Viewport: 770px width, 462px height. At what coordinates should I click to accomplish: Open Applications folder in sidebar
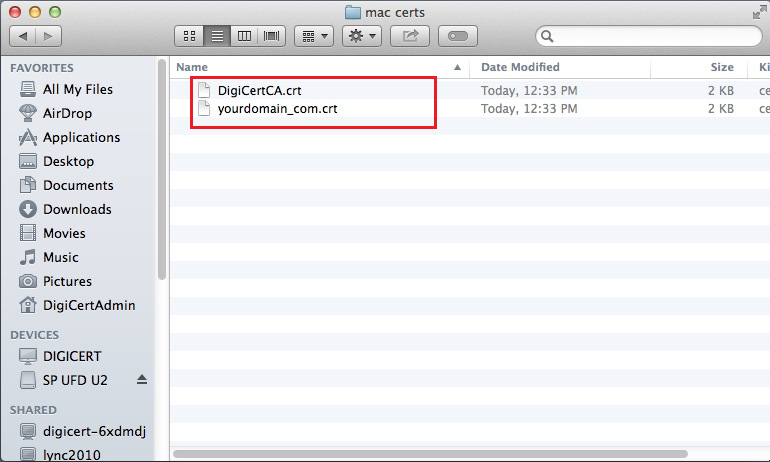81,137
